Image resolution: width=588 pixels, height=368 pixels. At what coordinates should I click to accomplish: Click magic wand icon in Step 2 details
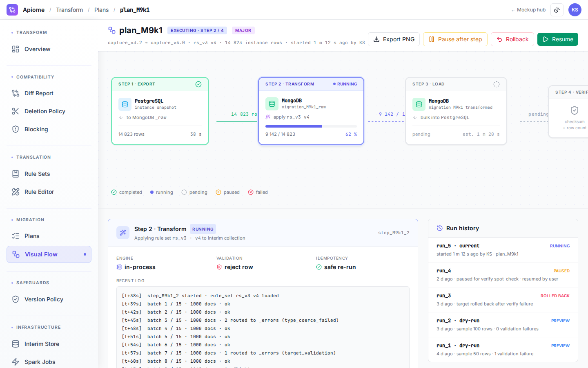coord(123,233)
